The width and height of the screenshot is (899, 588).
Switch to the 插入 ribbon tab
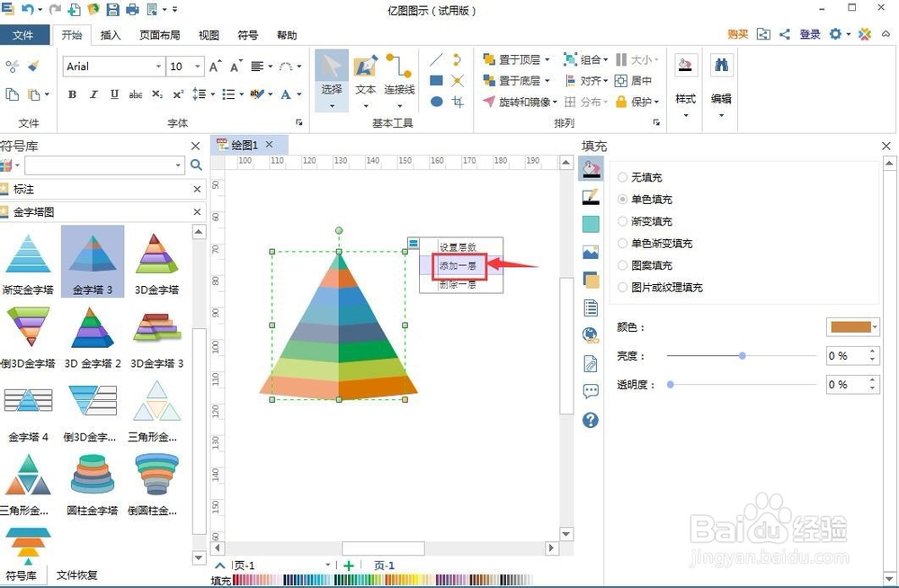[x=111, y=35]
